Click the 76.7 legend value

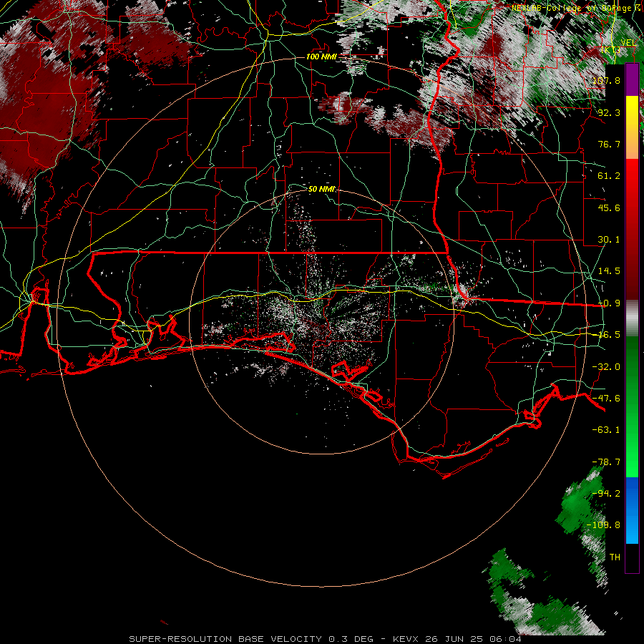coord(609,144)
